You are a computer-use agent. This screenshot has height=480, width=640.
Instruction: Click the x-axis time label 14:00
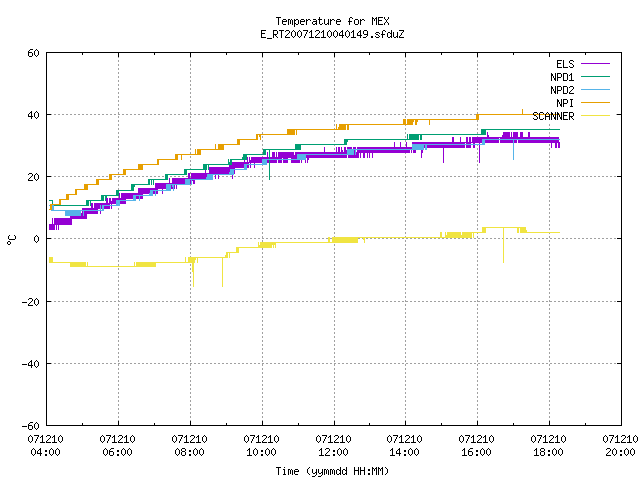coord(404,452)
